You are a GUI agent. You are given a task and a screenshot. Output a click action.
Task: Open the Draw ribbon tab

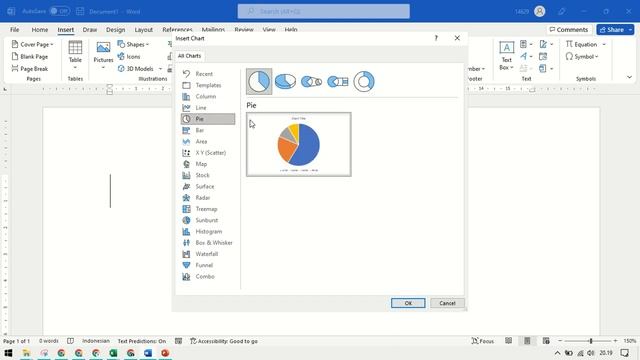(90, 30)
